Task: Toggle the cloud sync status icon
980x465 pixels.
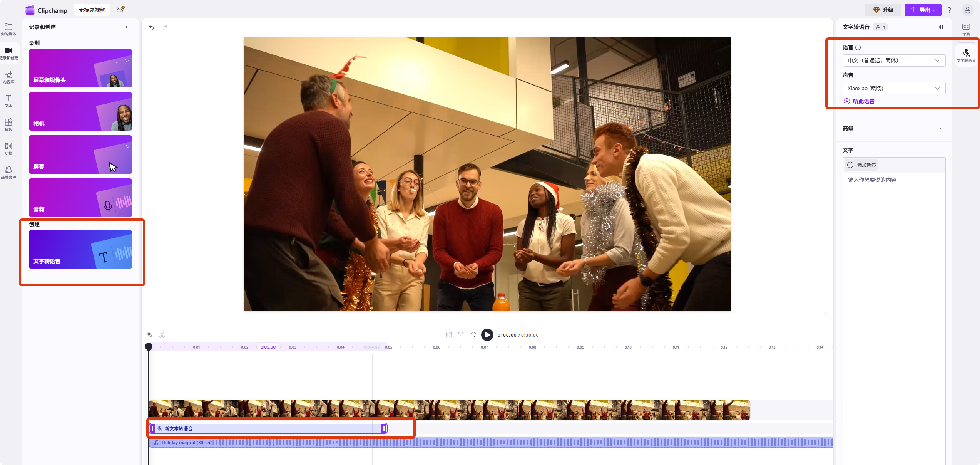Action: [120, 10]
